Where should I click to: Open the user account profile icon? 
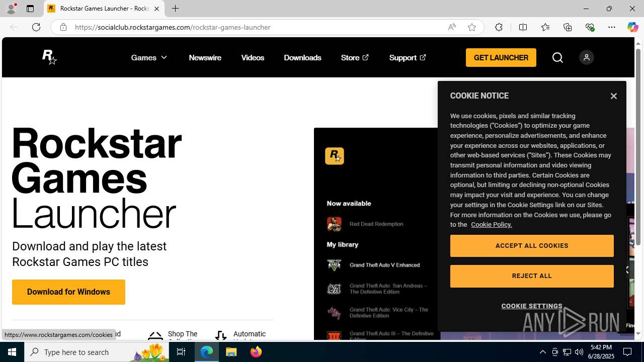(x=587, y=57)
